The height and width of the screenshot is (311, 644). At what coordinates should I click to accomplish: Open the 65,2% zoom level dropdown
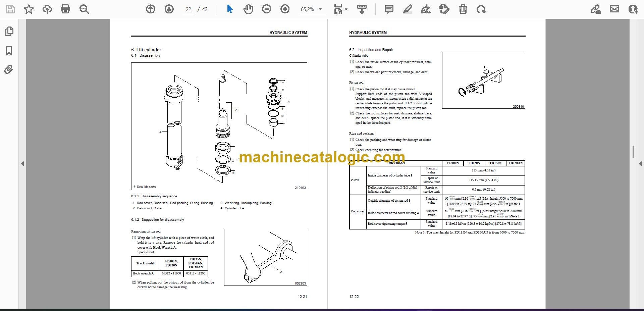tap(311, 9)
